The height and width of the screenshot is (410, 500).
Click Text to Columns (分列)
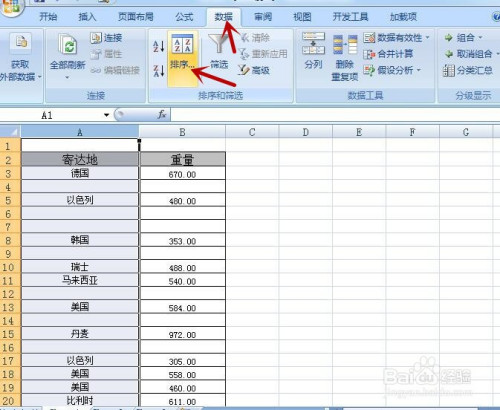click(313, 51)
